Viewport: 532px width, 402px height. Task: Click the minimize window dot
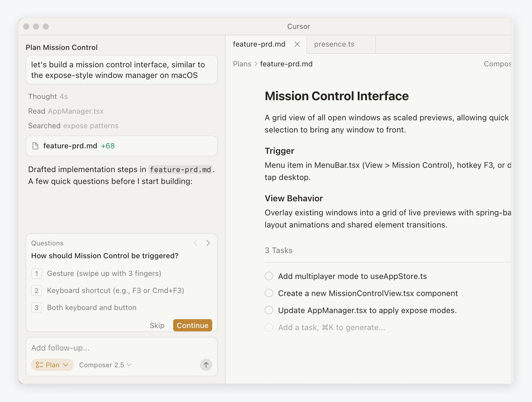(36, 26)
